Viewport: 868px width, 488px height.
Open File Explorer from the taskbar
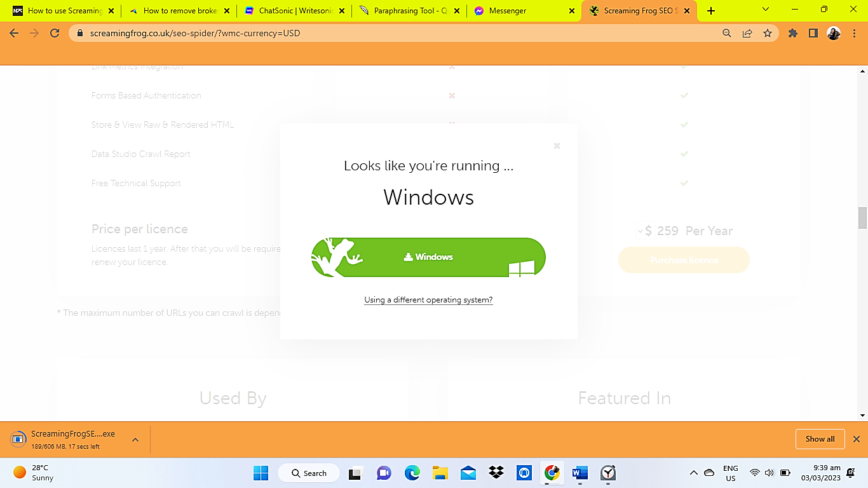(x=440, y=473)
